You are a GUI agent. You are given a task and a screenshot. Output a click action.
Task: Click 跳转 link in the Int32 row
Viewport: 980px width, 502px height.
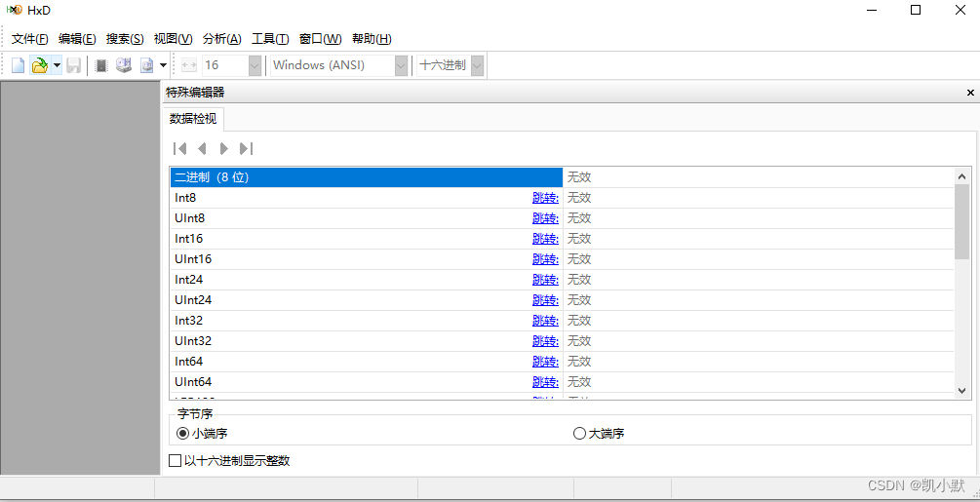pos(546,321)
